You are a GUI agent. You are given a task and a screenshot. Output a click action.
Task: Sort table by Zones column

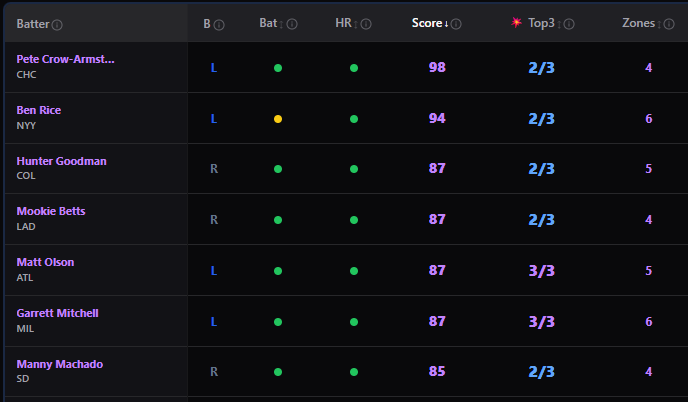641,23
